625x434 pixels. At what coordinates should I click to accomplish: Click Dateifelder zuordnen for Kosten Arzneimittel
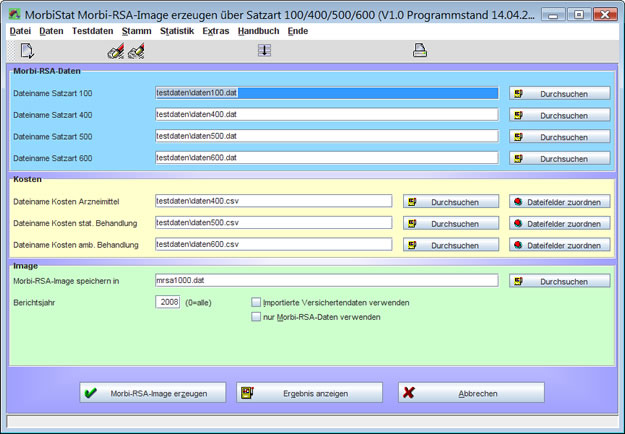click(x=559, y=201)
